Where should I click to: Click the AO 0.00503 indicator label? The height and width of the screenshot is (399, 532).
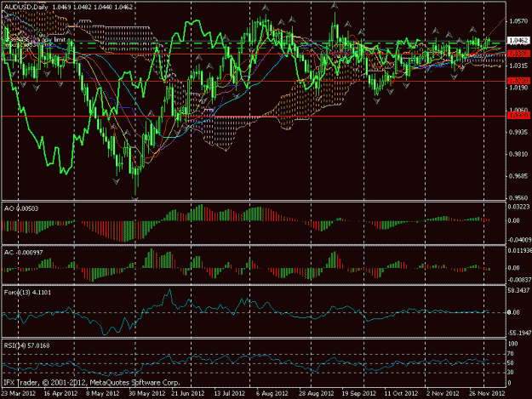click(21, 208)
